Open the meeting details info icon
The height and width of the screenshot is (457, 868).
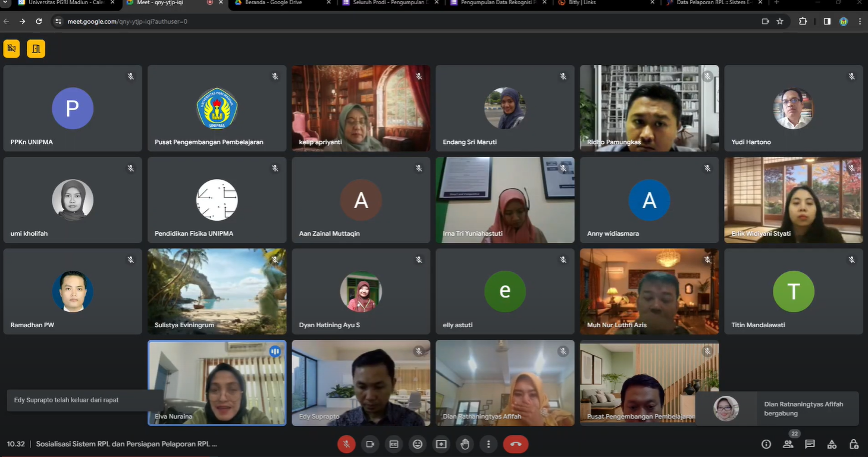(766, 444)
